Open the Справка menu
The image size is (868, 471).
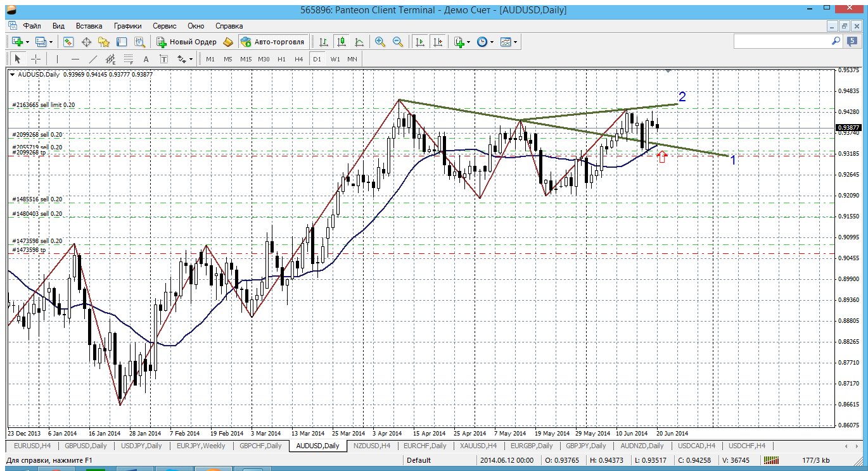point(229,26)
